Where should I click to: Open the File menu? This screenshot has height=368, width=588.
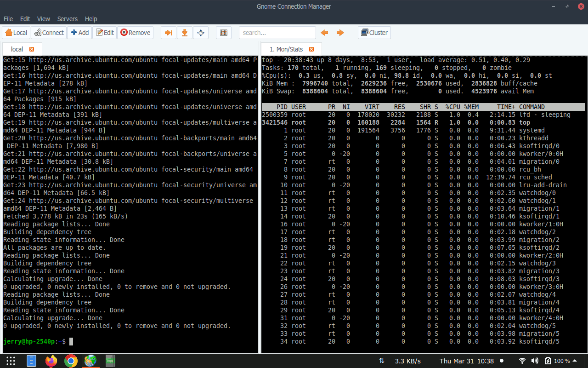coord(8,19)
